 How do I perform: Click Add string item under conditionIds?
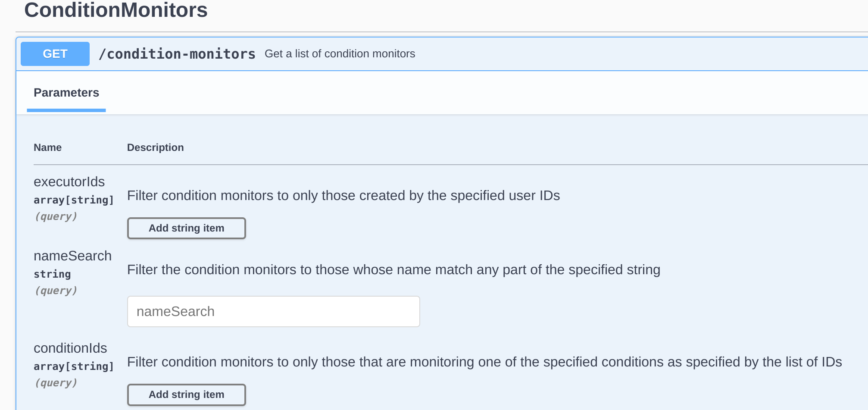click(186, 394)
